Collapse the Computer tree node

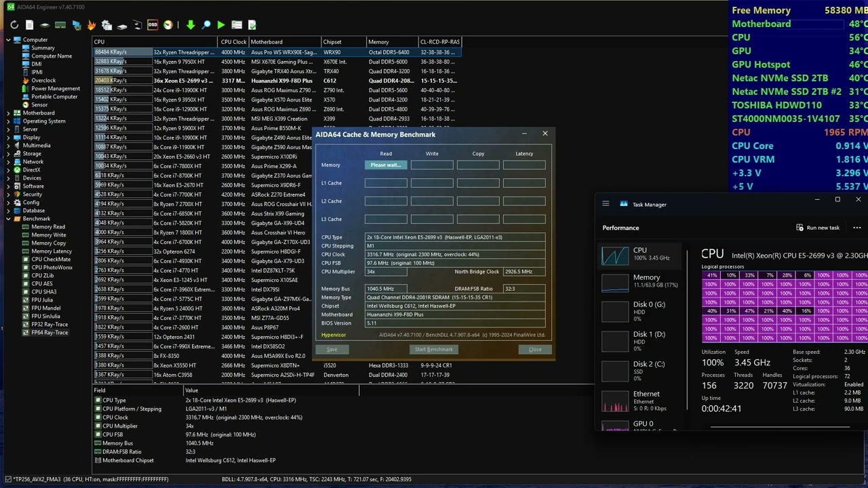point(8,39)
